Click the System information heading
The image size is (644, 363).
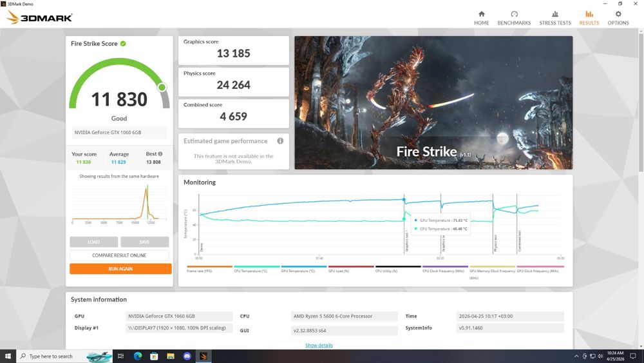pyautogui.click(x=99, y=300)
